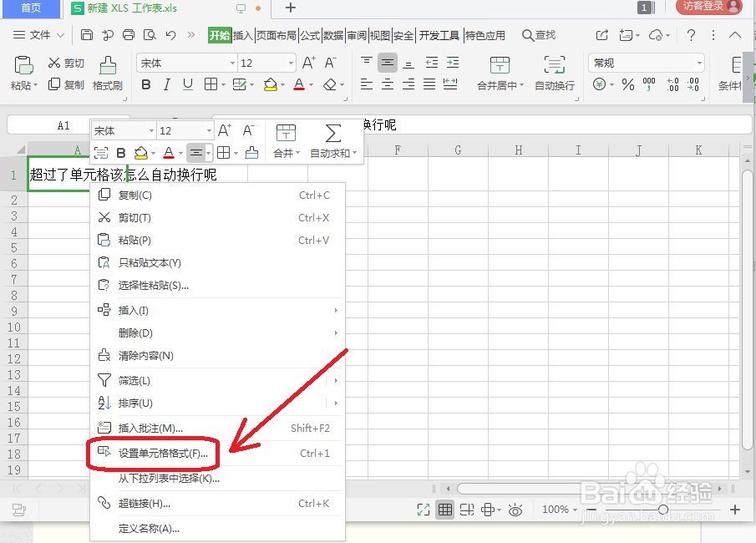Image resolution: width=756 pixels, height=543 pixels.
Task: Open 查找 search with the magnifier
Action: [x=539, y=36]
